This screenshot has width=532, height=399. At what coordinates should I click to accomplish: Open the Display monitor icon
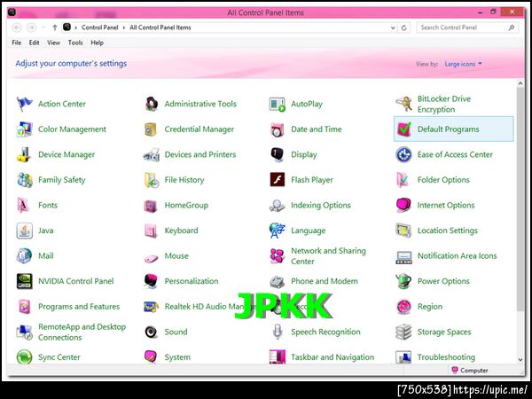(x=278, y=154)
